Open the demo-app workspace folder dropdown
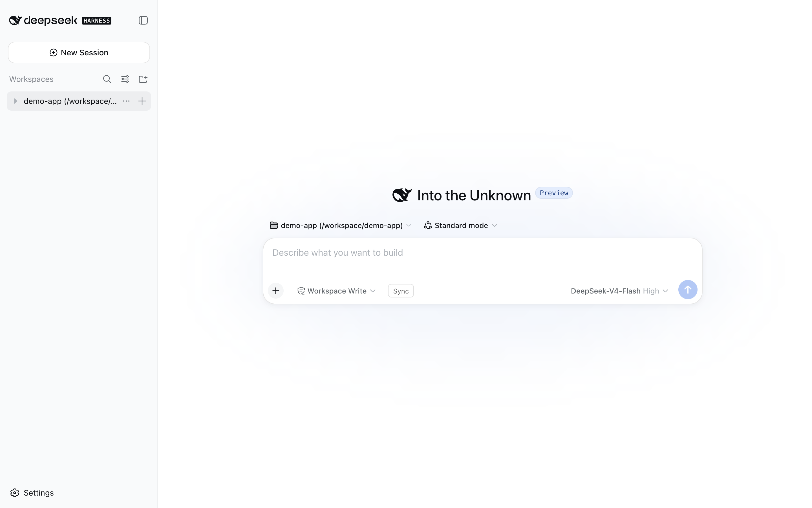Image resolution: width=812 pixels, height=508 pixels. [x=340, y=225]
